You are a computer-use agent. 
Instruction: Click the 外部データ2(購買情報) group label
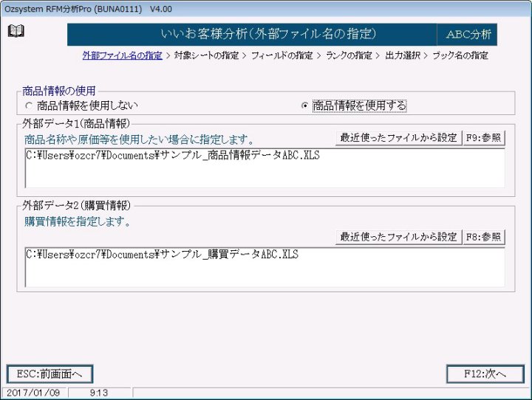tap(76, 205)
